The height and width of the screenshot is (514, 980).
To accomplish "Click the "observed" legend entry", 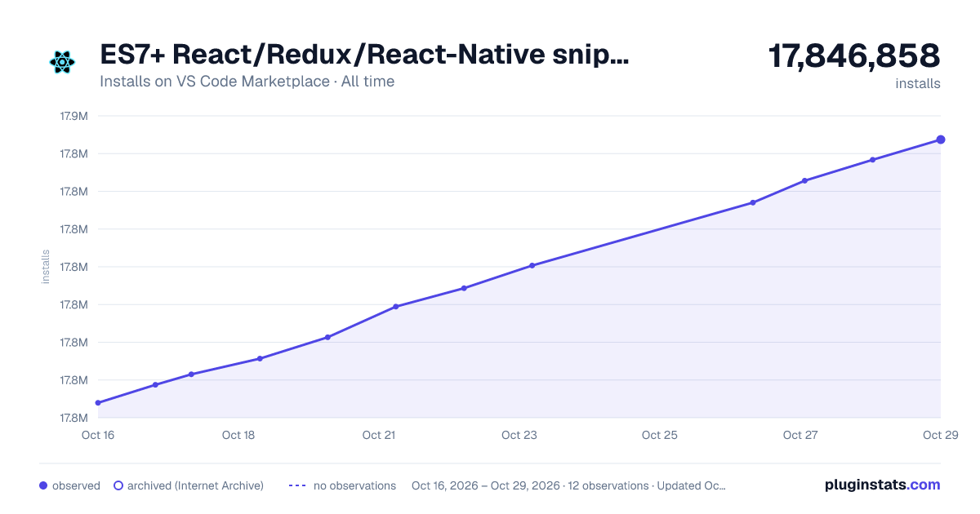I will (69, 485).
